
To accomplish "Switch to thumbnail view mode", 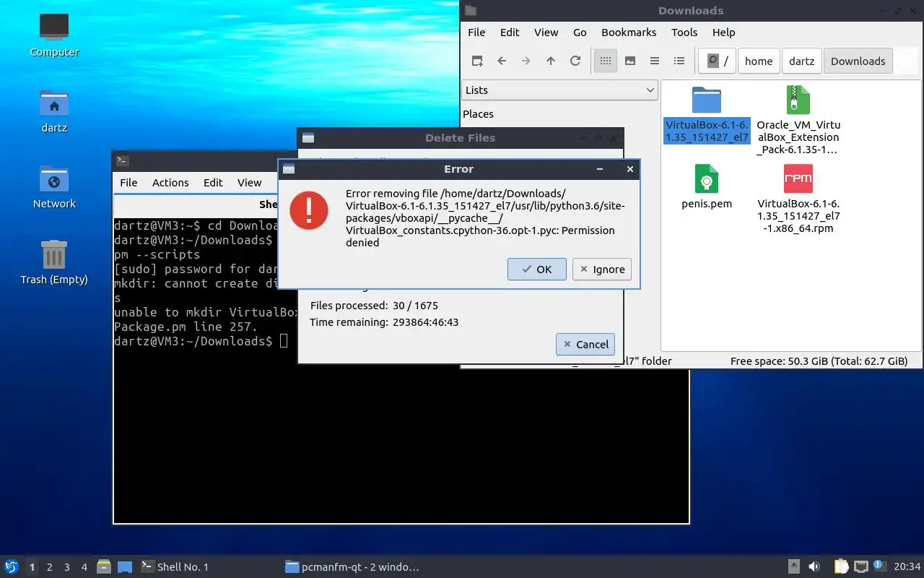I will pos(630,61).
